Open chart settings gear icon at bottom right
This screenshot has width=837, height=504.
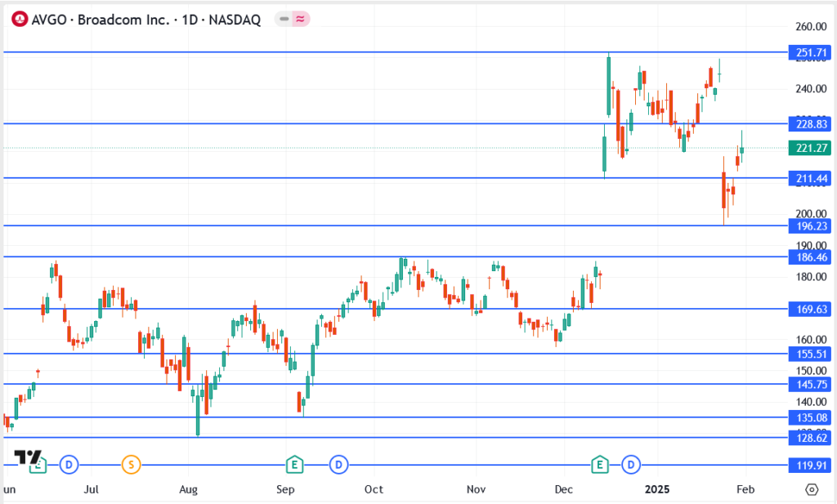(811, 489)
